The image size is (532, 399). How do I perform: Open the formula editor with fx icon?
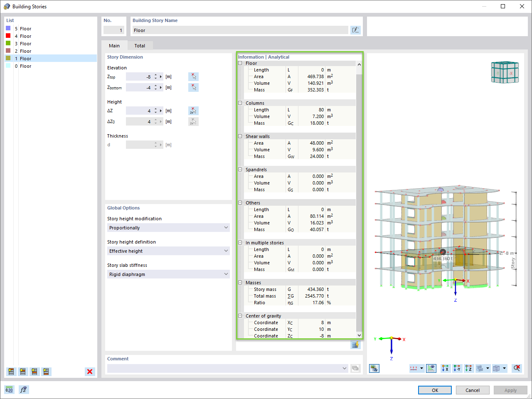[x=24, y=389]
